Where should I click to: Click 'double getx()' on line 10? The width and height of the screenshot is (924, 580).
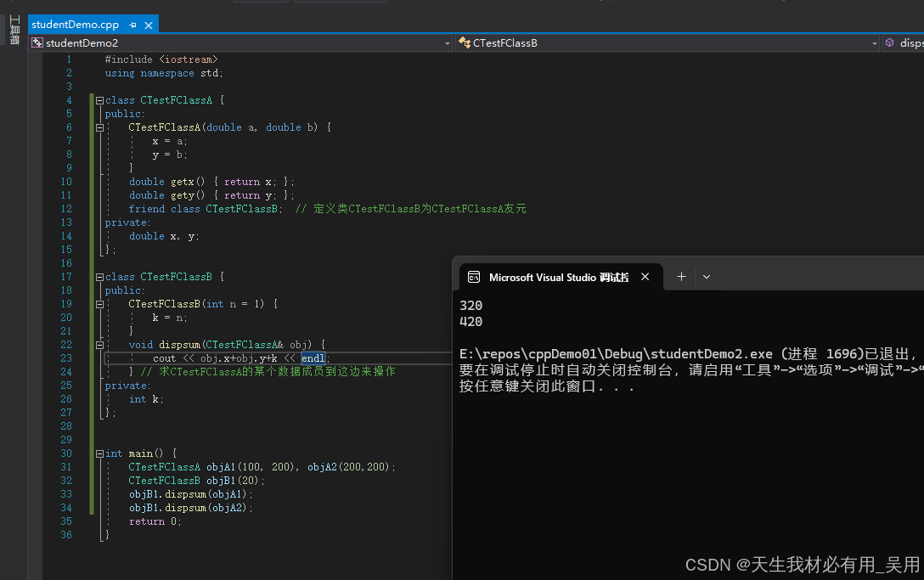166,182
